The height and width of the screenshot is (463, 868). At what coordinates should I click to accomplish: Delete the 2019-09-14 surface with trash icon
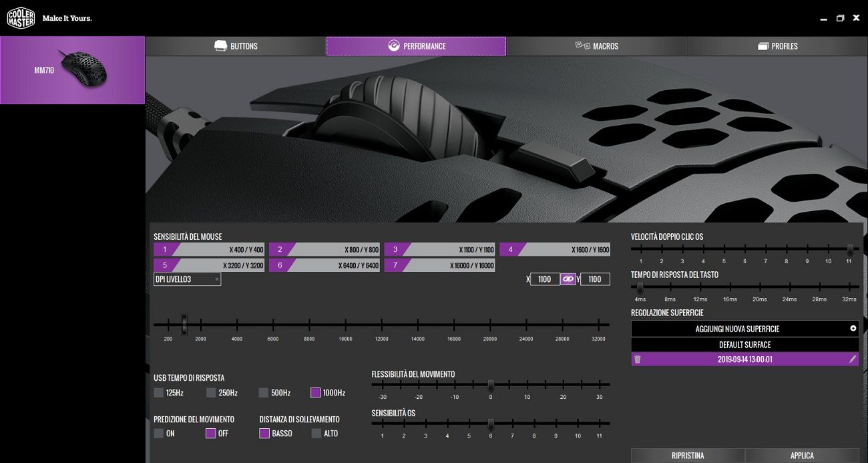(638, 359)
